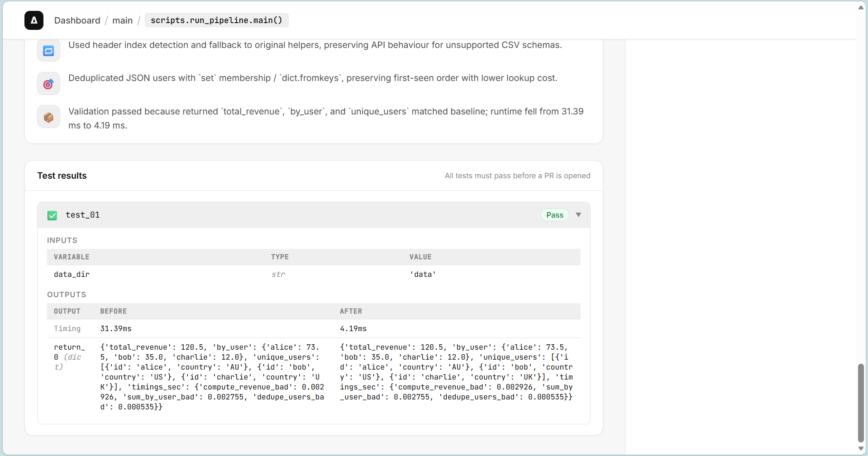Select the str type cell
The height and width of the screenshot is (456, 868).
[x=278, y=274]
